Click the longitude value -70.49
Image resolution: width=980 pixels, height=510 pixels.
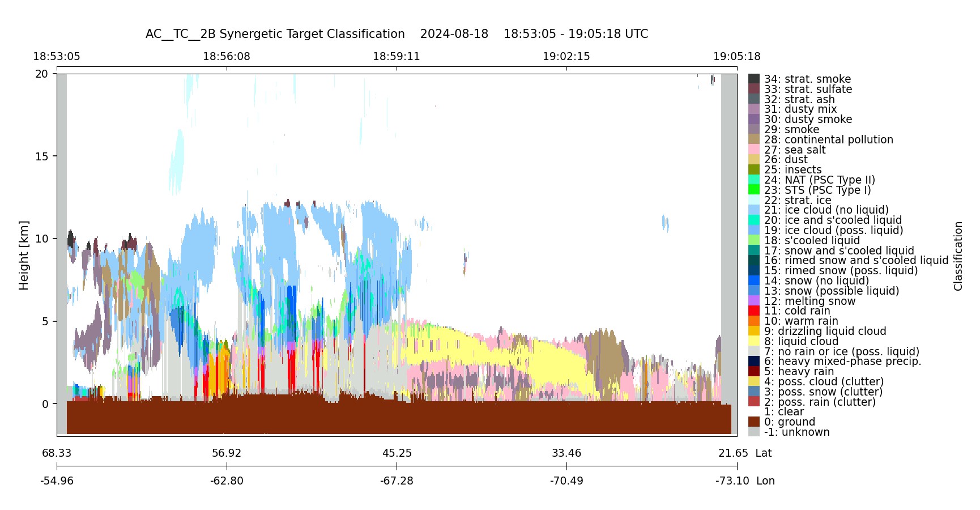[x=566, y=481]
